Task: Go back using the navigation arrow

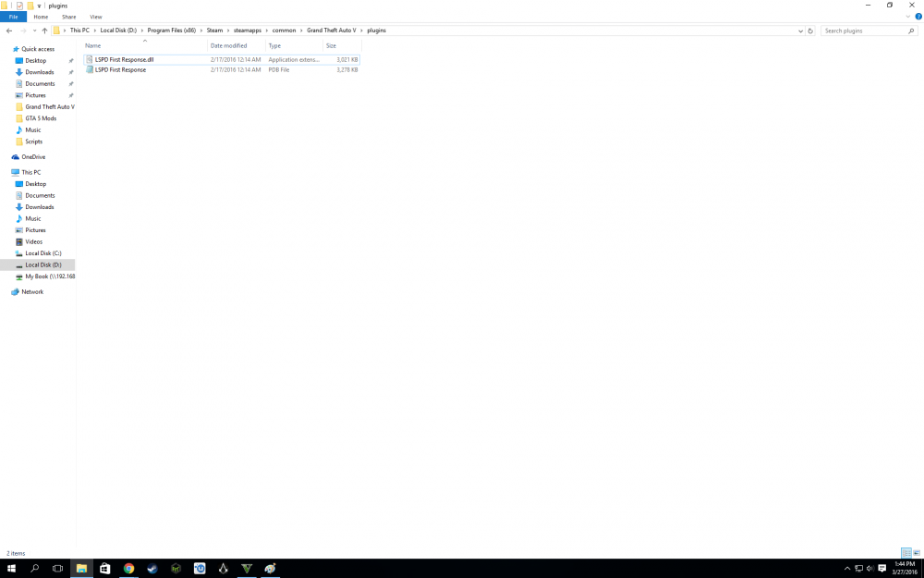Action: (x=8, y=30)
